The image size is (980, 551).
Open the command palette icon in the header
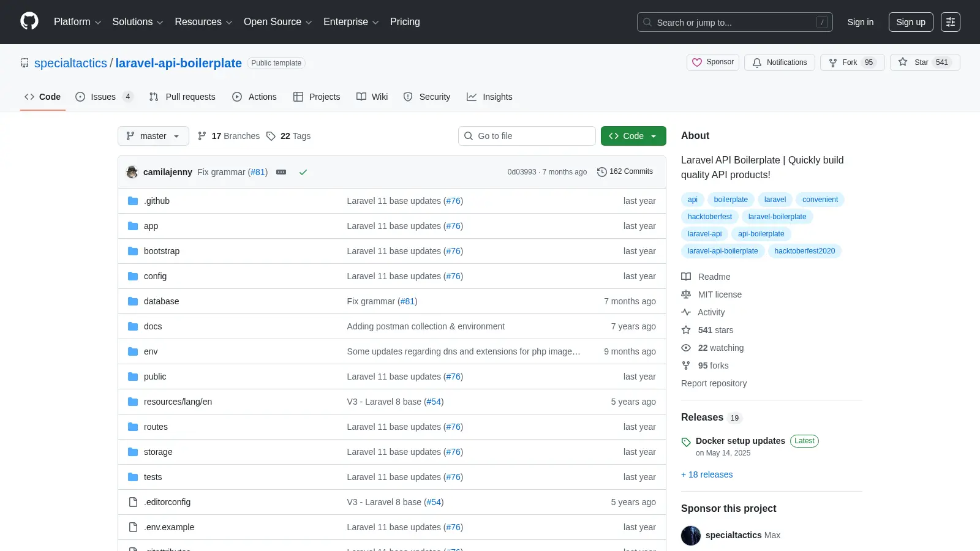(x=951, y=22)
